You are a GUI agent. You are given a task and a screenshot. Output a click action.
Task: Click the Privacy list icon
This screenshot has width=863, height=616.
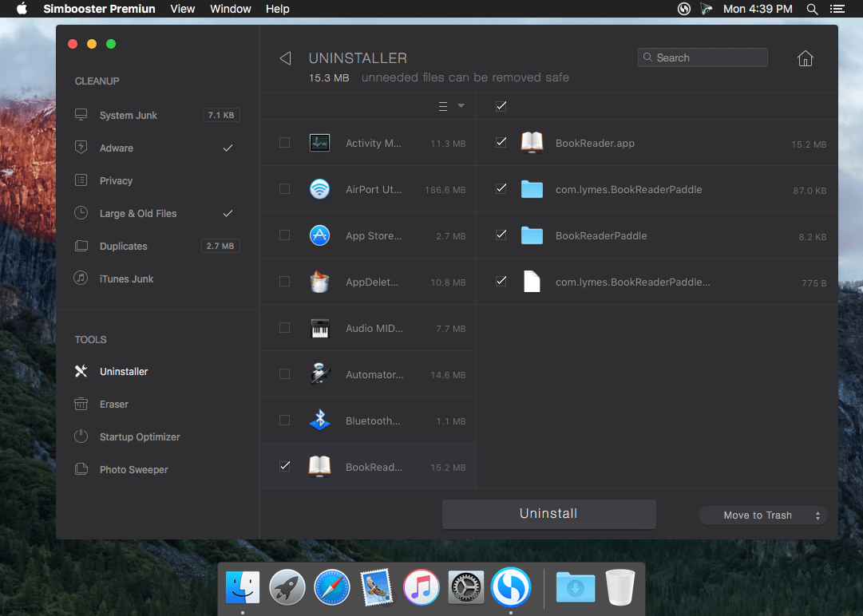81,180
